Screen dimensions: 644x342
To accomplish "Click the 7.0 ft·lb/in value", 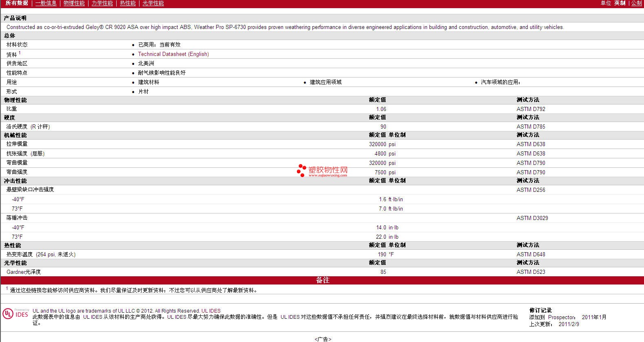I will [391, 209].
